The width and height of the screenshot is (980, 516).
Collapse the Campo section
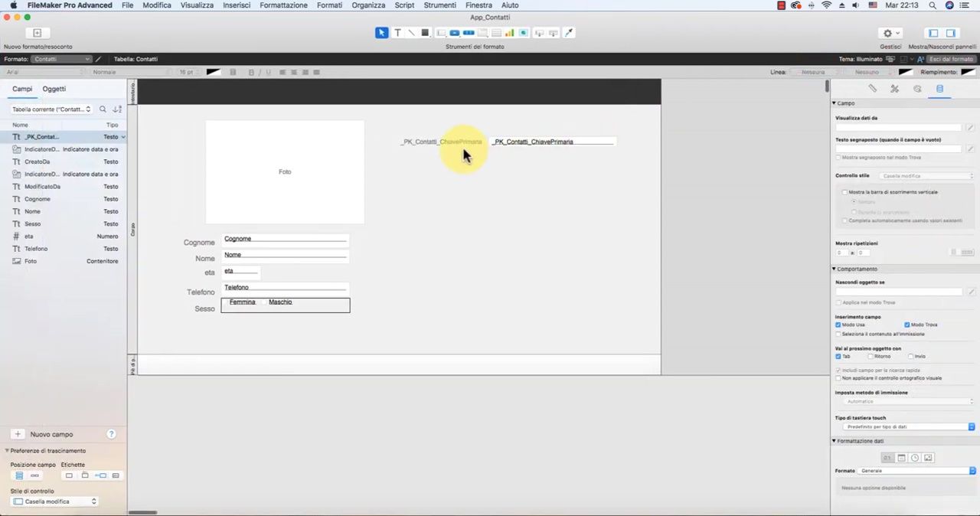pyautogui.click(x=834, y=103)
